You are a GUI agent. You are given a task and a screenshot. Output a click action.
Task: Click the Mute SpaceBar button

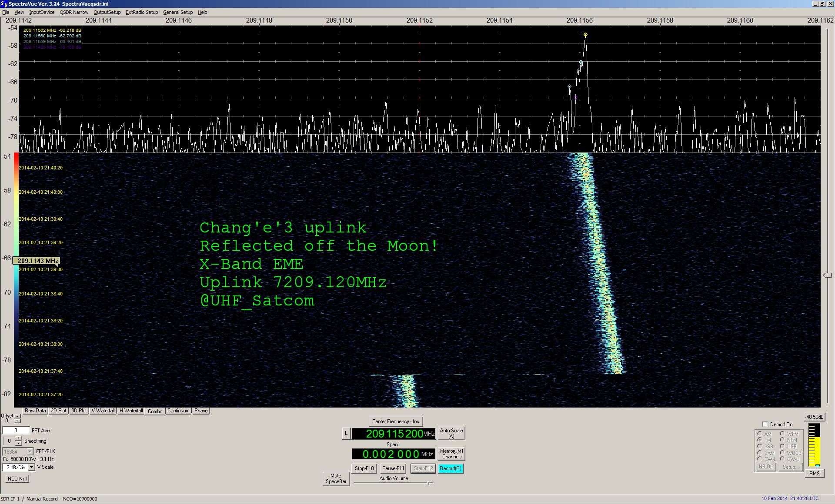click(336, 478)
